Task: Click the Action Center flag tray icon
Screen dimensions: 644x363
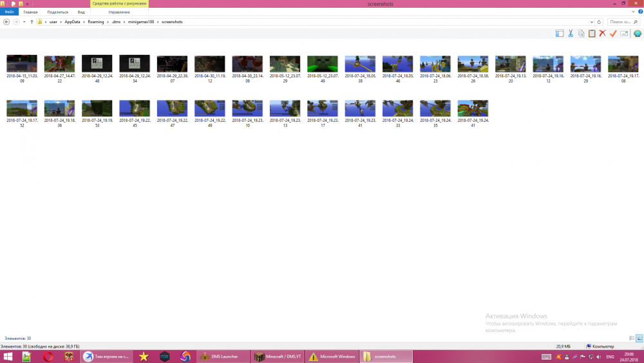Action: click(583, 357)
